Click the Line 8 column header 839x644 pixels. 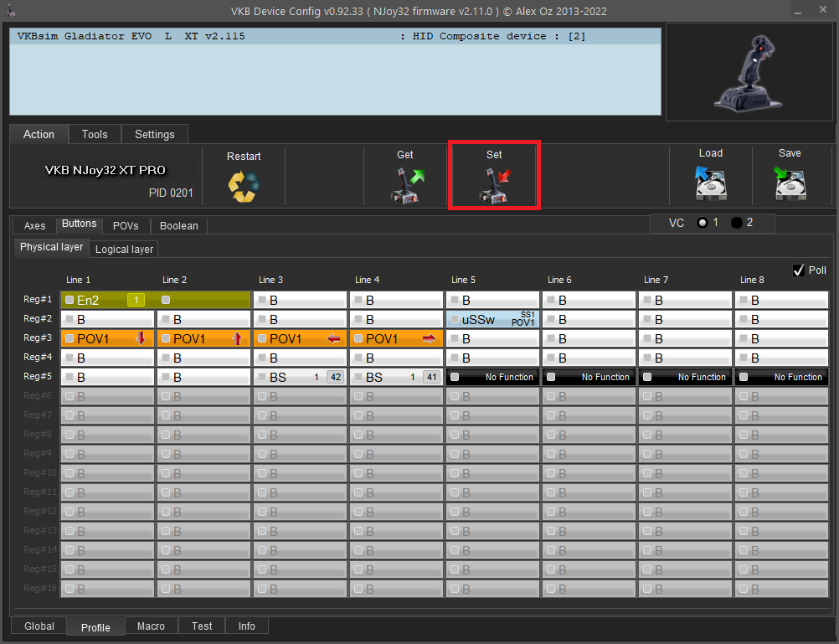[752, 280]
